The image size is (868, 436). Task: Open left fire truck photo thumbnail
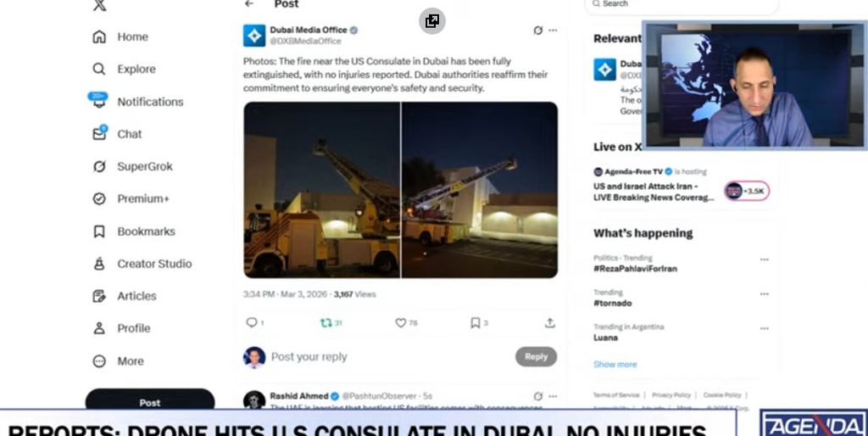(x=321, y=189)
